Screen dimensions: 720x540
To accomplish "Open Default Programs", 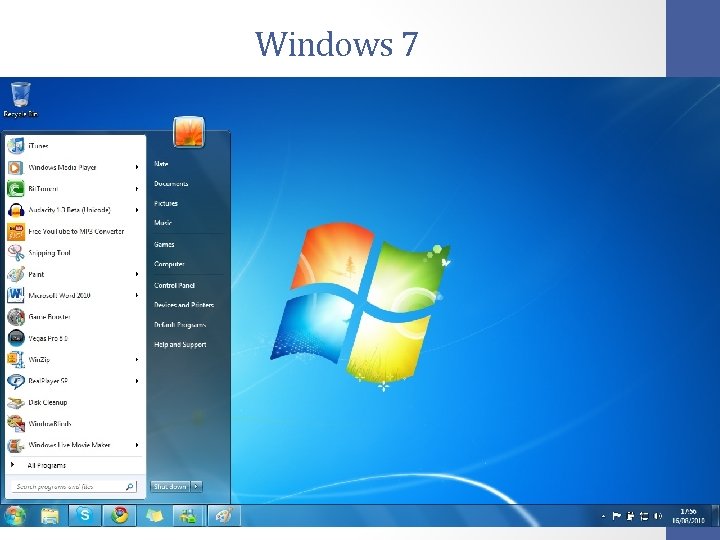I will 180,325.
